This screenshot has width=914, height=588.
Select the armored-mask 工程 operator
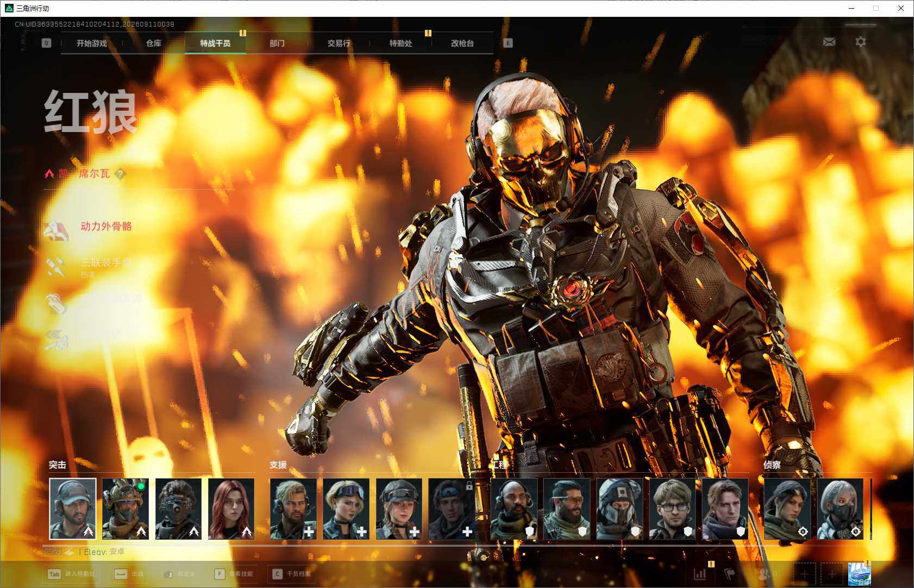click(619, 509)
